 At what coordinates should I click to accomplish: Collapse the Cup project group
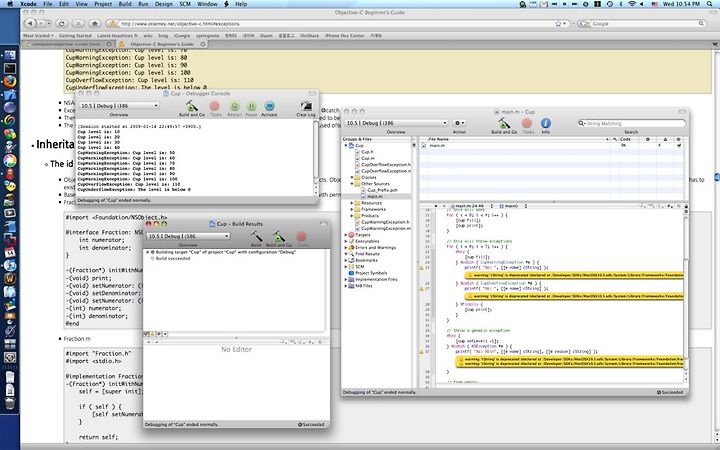(346, 146)
